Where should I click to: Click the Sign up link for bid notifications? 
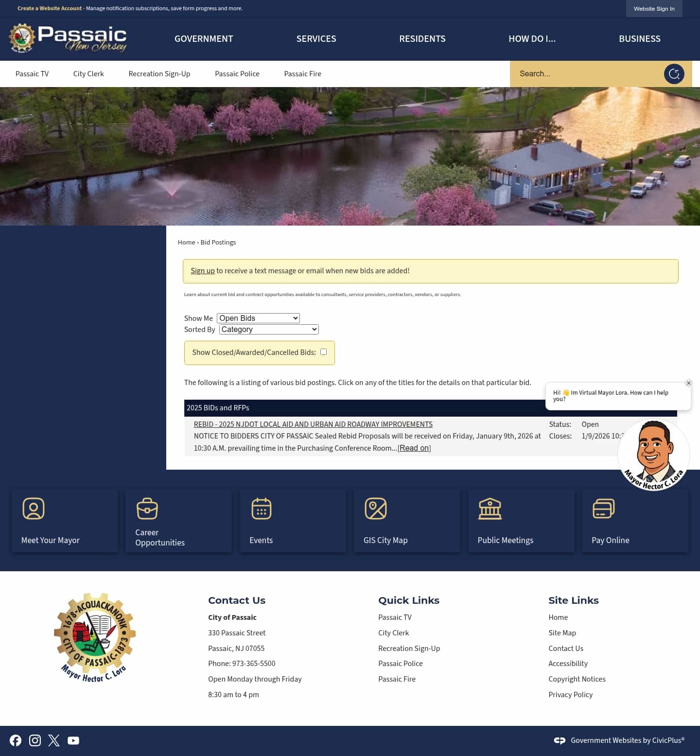click(x=203, y=271)
